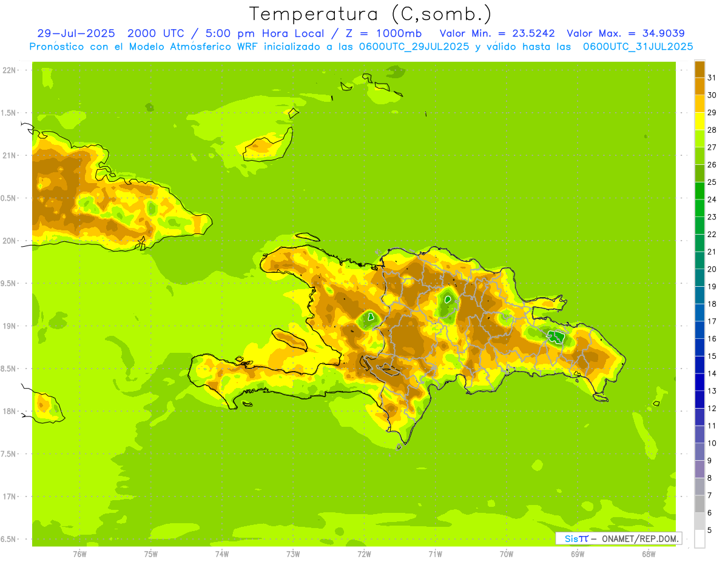Click the '74W' longitude label
Viewport: 728px width, 562px height.
pyautogui.click(x=222, y=554)
